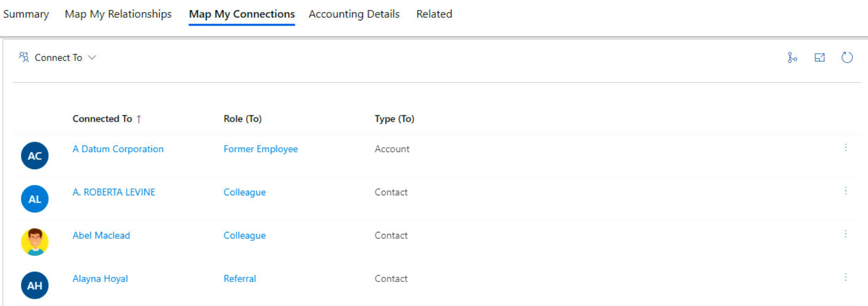This screenshot has height=306, width=868.
Task: Click the Connect To people icon
Action: point(24,57)
